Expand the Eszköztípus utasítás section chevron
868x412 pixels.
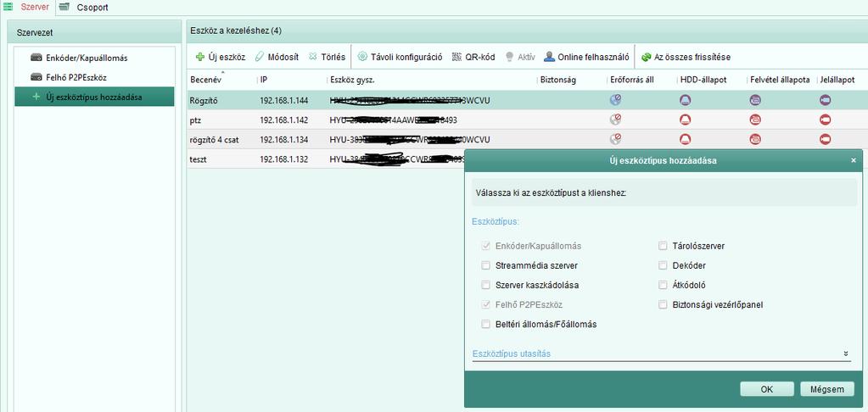846,354
